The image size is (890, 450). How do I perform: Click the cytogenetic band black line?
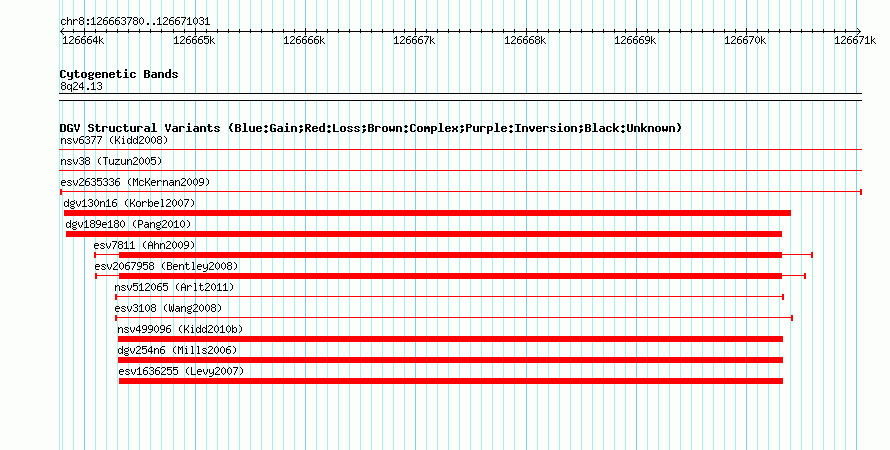pyautogui.click(x=461, y=97)
